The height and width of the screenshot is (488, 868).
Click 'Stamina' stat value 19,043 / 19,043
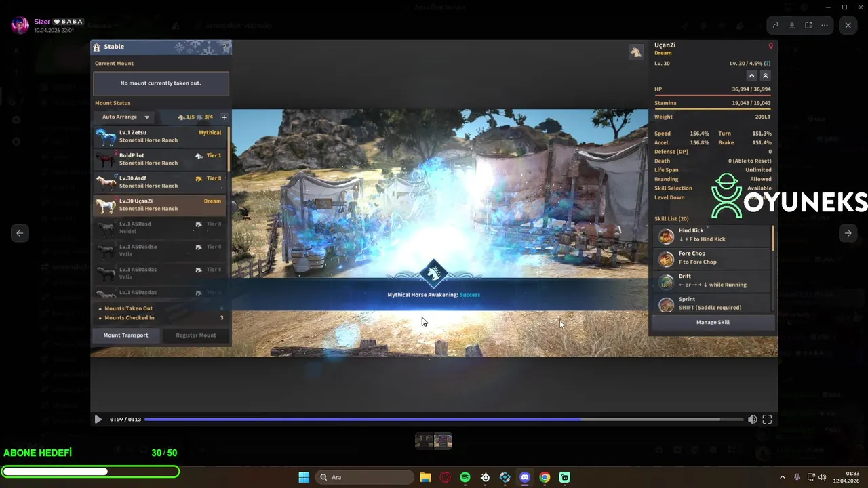coord(751,103)
